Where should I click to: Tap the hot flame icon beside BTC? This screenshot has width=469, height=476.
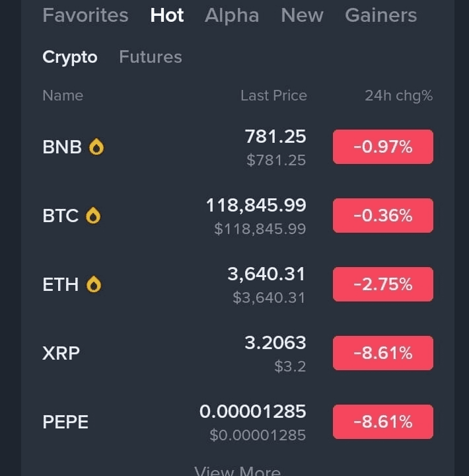point(93,216)
